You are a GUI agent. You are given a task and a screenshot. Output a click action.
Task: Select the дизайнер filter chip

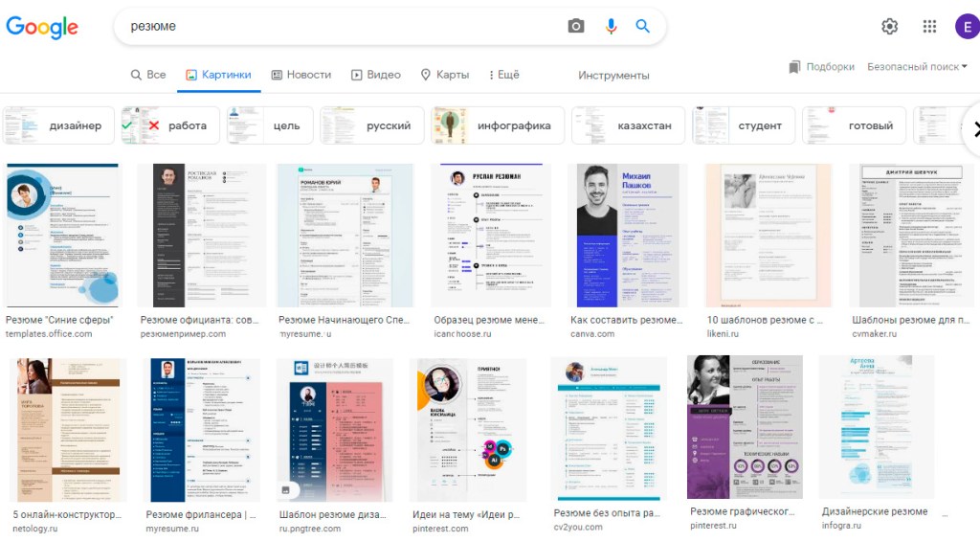pyautogui.click(x=58, y=125)
